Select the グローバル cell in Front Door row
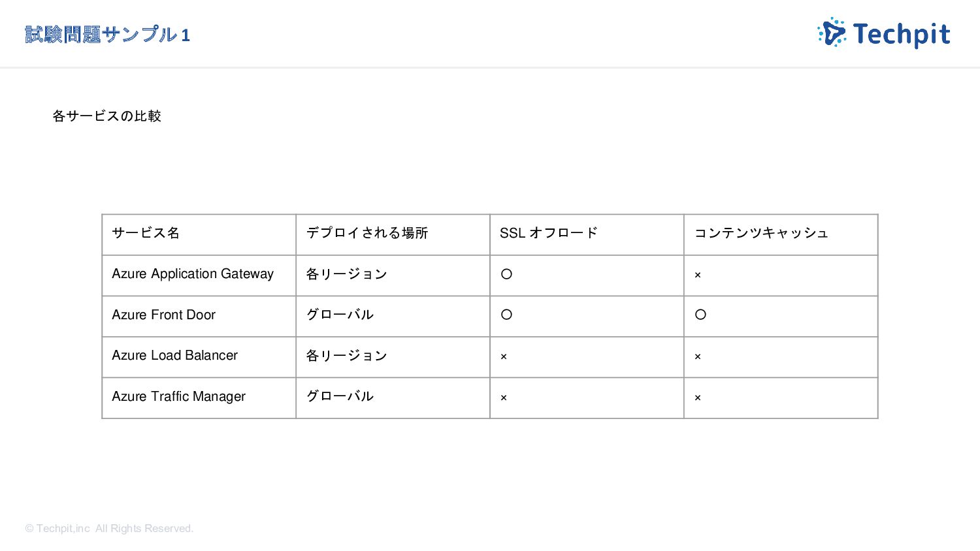This screenshot has height=551, width=980. point(393,317)
